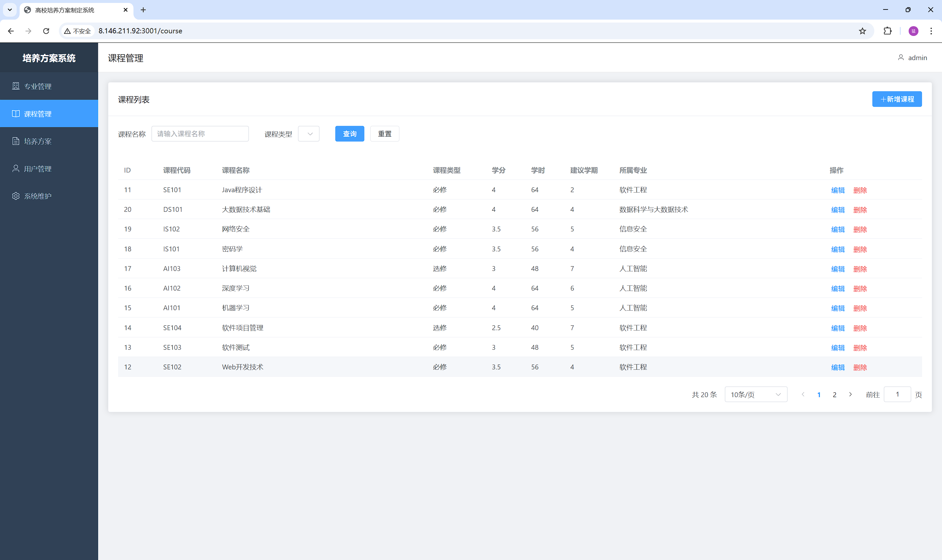Click 编辑 for the Java程序设计 course
942x560 pixels.
pyautogui.click(x=837, y=190)
